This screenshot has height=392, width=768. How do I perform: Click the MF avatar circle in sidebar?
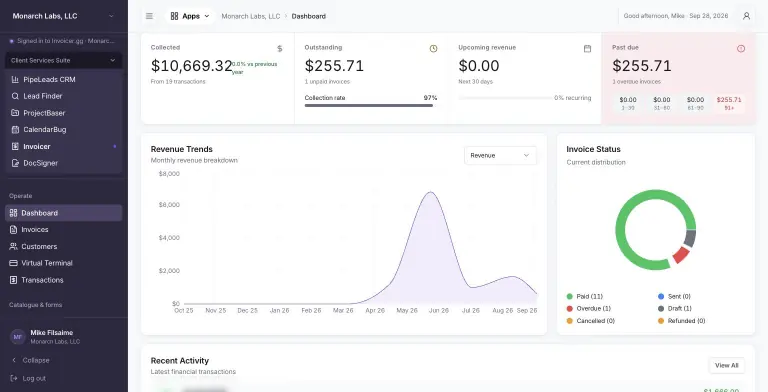18,337
